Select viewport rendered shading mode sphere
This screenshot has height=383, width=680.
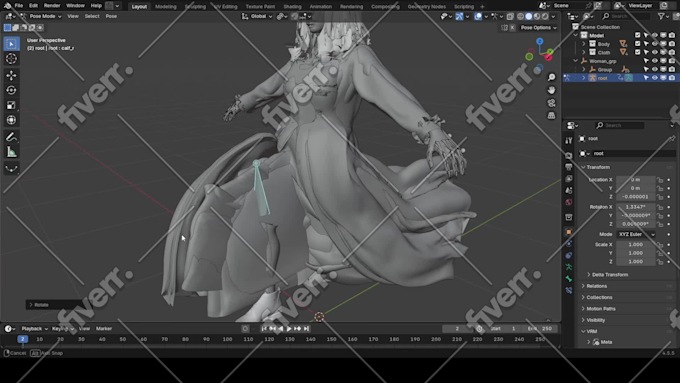pyautogui.click(x=545, y=16)
